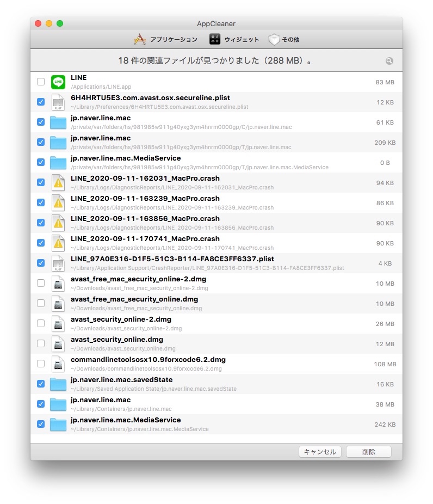This screenshot has width=433, height=504.
Task: Uncheck jp.naver.line.mac.savedState checkbox
Action: (41, 384)
